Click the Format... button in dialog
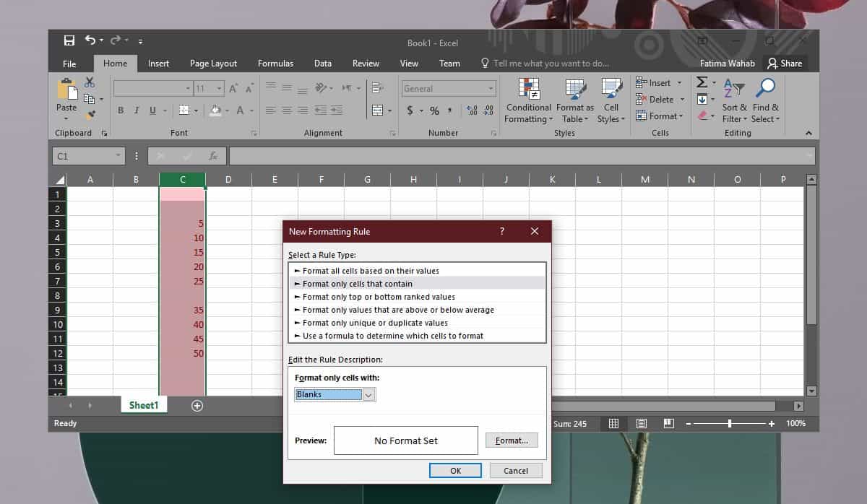Image resolution: width=867 pixels, height=504 pixels. 512,440
